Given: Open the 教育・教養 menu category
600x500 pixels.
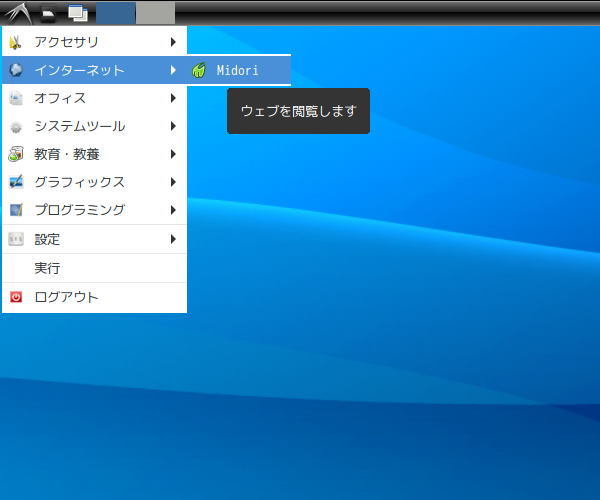Looking at the screenshot, I should coord(95,154).
